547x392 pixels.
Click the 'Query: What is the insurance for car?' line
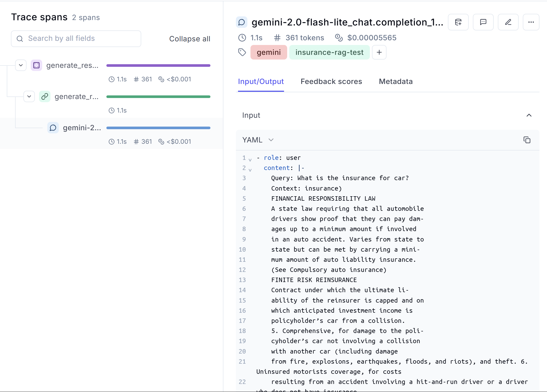click(340, 178)
